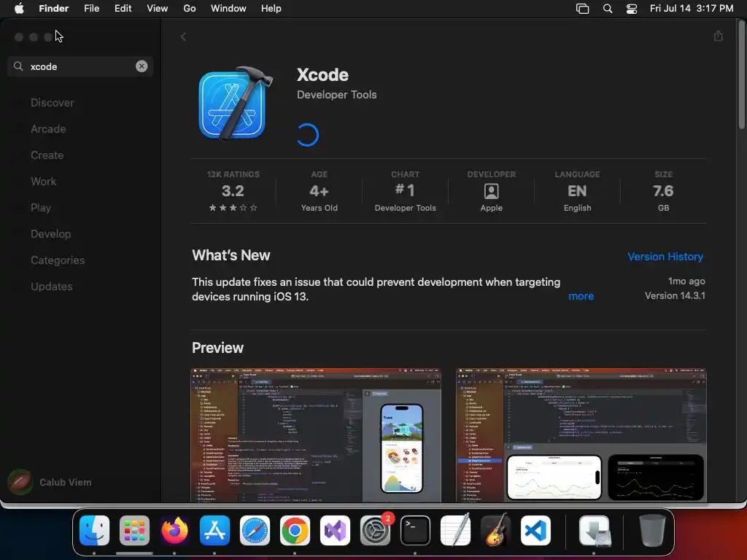Open the Downloads stack in Dock

coord(594,530)
